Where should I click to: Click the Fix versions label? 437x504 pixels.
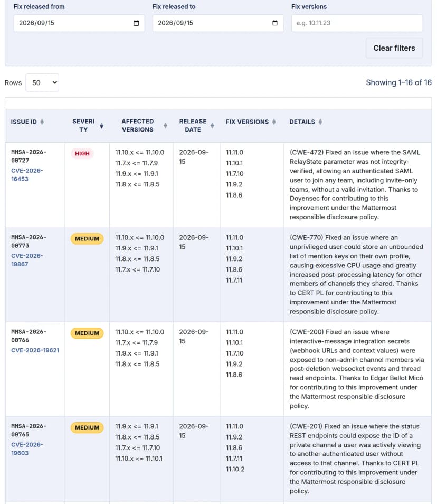309,7
